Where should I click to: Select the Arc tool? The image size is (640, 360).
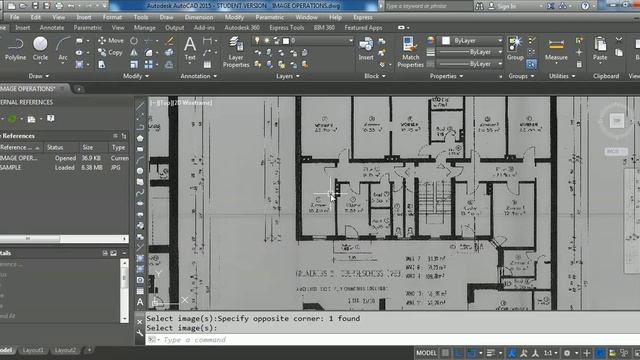[63, 49]
